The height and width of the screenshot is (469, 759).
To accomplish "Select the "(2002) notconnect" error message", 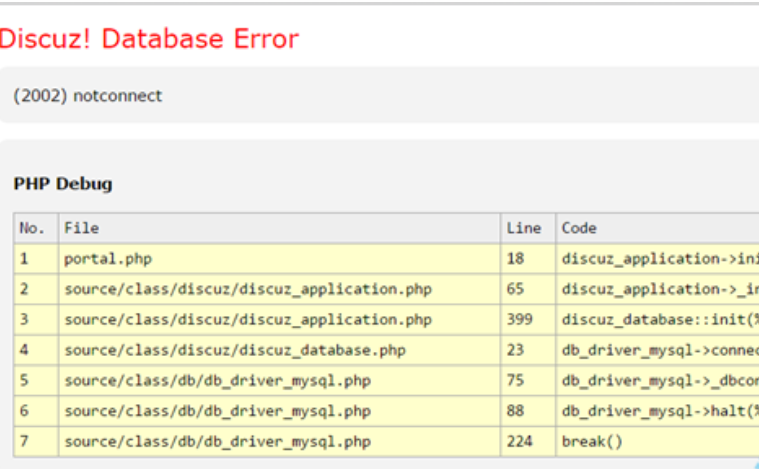I will [x=88, y=96].
